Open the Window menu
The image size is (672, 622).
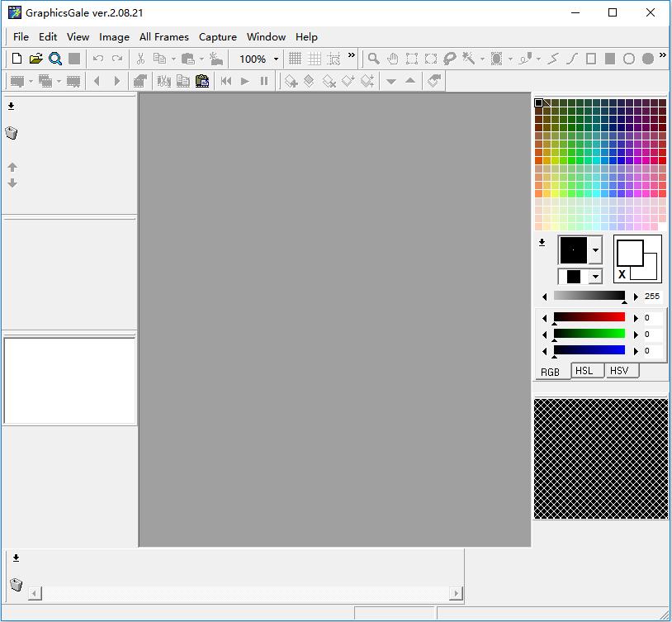(266, 37)
